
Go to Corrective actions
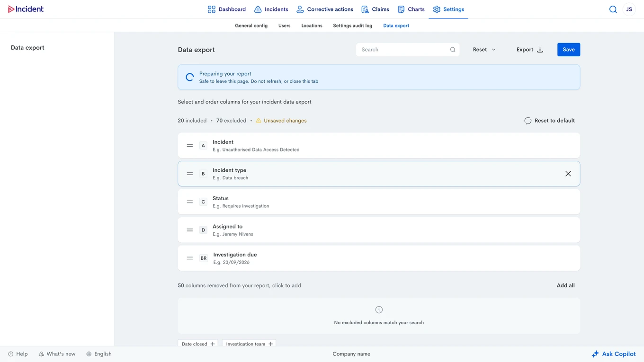tap(325, 9)
